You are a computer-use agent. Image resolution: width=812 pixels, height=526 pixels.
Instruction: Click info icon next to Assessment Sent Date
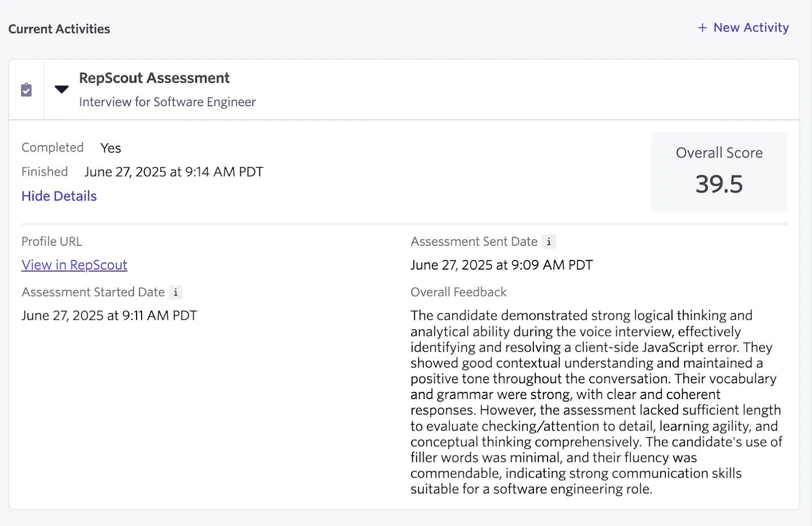click(549, 242)
